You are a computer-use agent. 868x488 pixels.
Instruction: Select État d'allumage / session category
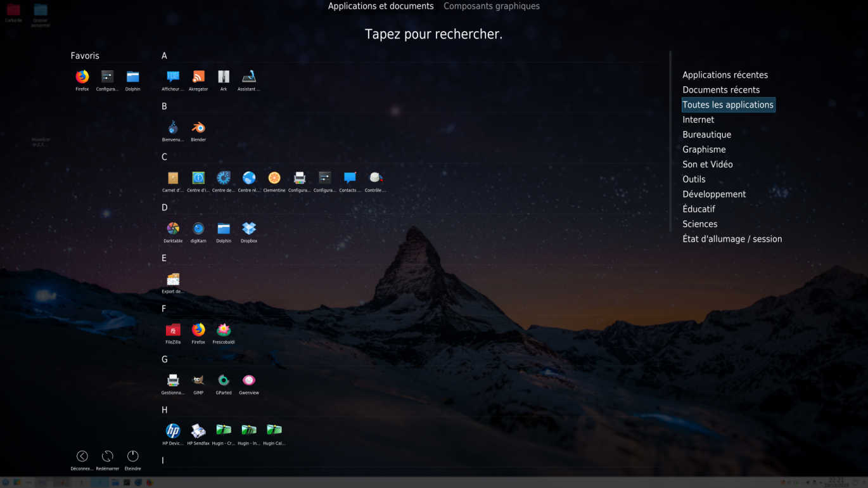732,239
